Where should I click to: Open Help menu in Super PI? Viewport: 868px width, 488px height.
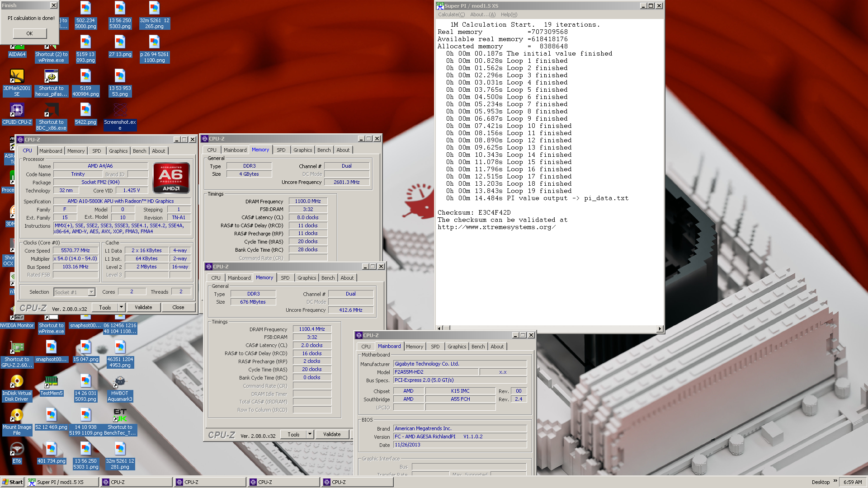509,14
